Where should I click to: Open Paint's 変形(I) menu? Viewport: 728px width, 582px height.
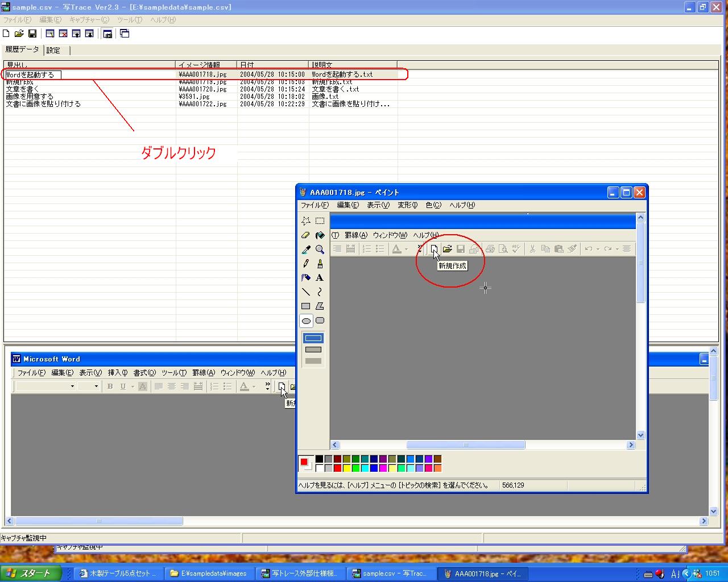(408, 205)
